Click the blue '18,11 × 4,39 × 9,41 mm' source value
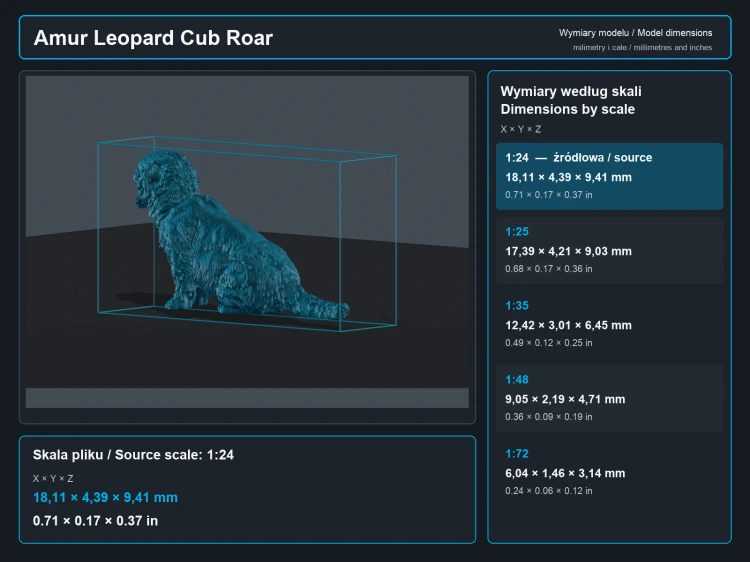The image size is (750, 562). coord(105,497)
